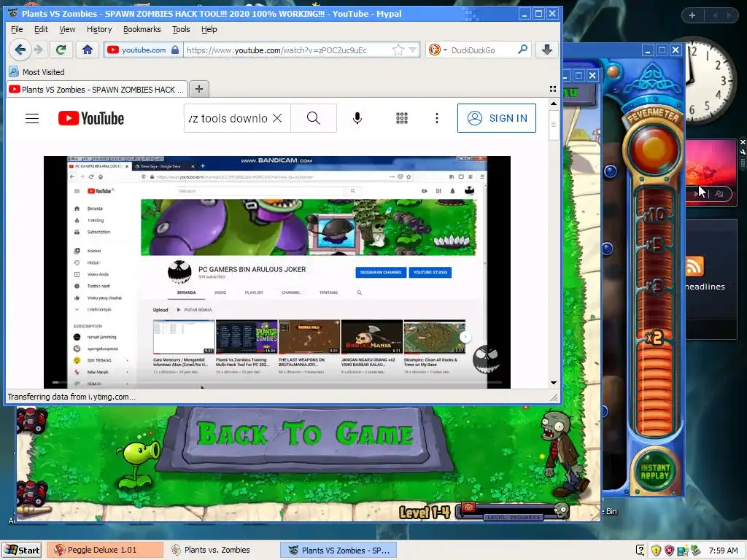
Task: Click the page scrollbar up arrow
Action: pos(554,104)
